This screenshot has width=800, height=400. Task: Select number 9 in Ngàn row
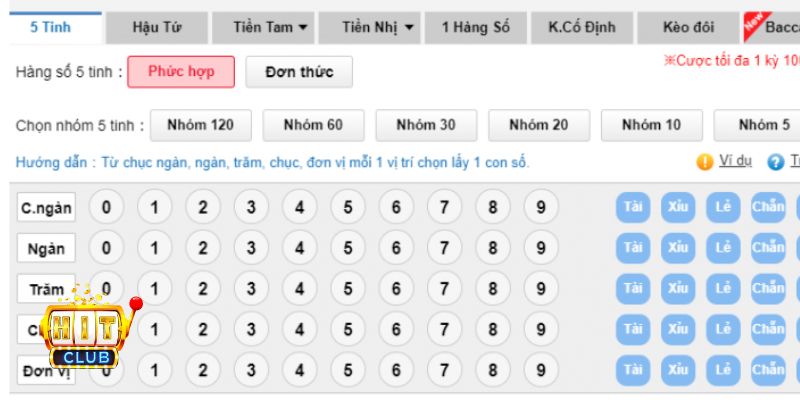(540, 247)
